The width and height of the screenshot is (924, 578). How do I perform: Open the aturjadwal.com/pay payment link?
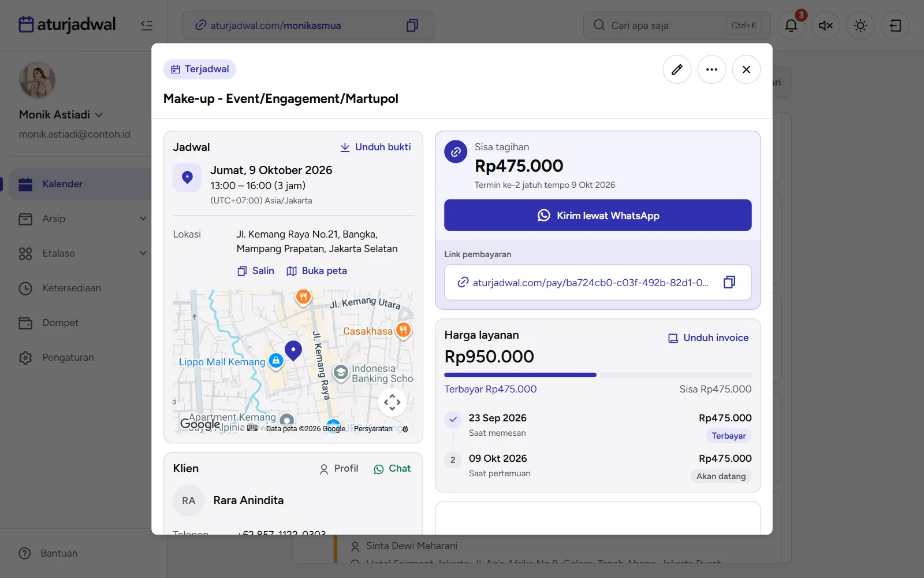(x=591, y=283)
